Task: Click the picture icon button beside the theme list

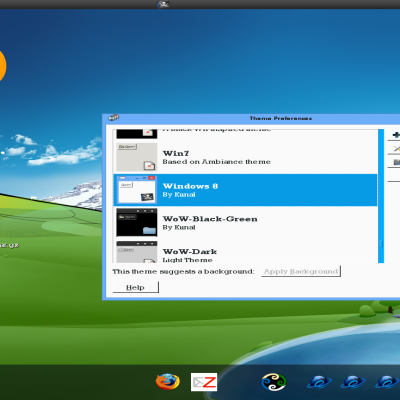Action: 396,162
